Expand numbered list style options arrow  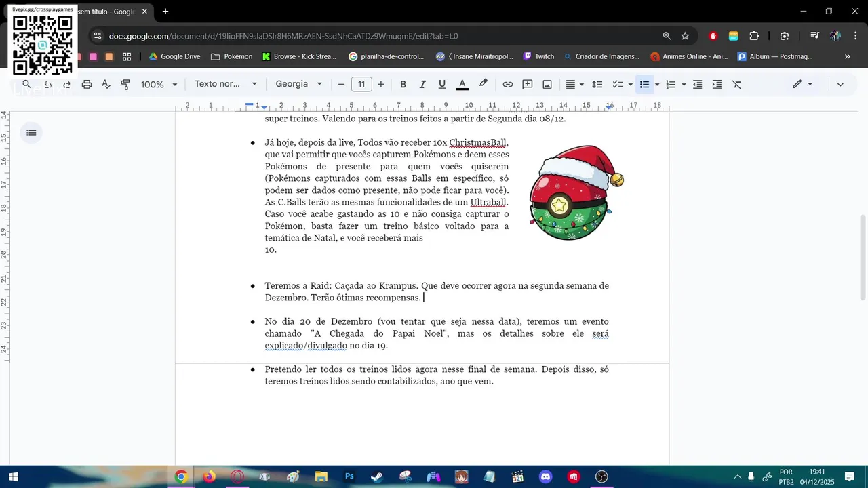pos(684,85)
